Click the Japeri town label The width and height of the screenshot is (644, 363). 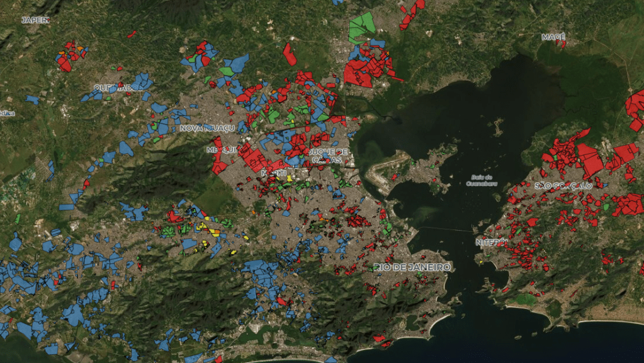coord(35,20)
